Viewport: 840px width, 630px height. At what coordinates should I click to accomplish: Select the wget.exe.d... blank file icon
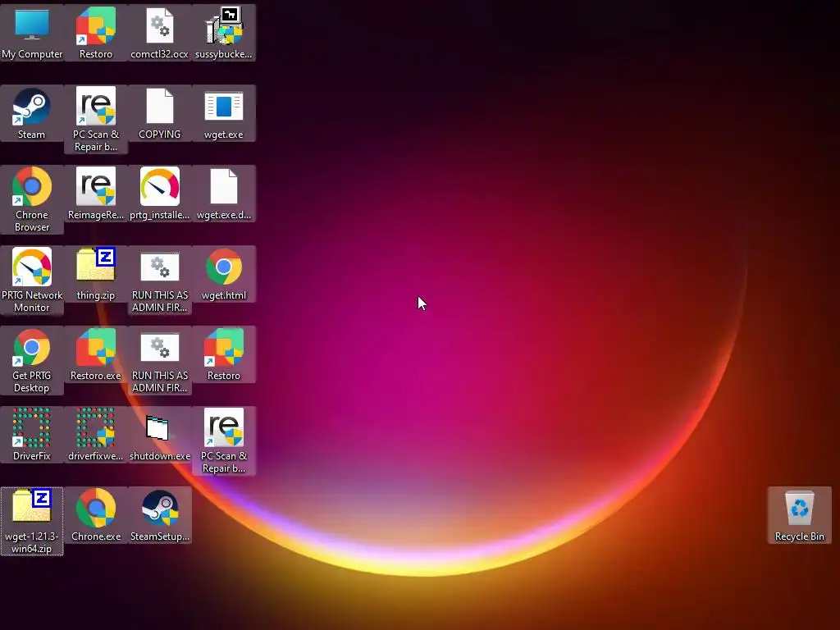pyautogui.click(x=223, y=194)
